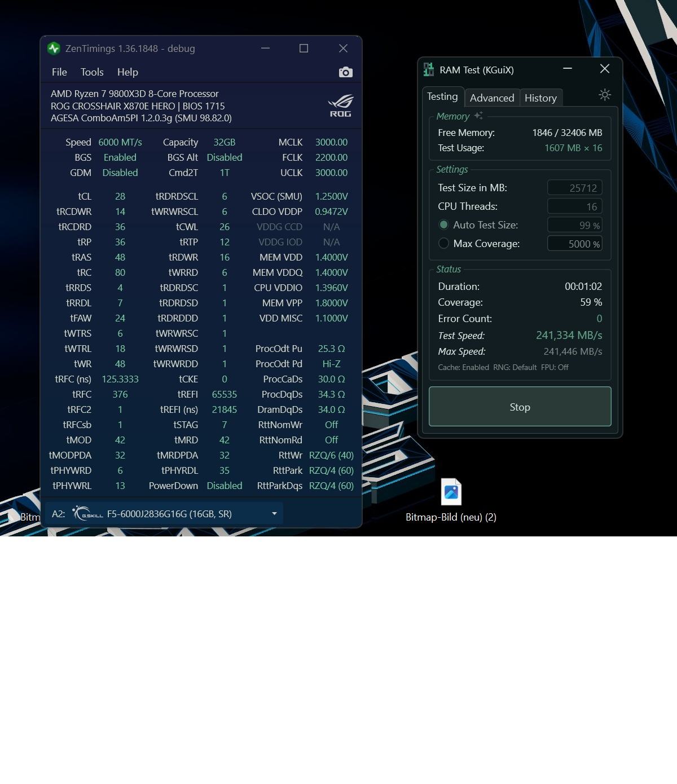Open the Help menu in ZenTimings
Screen dimensions: 677x784
128,72
